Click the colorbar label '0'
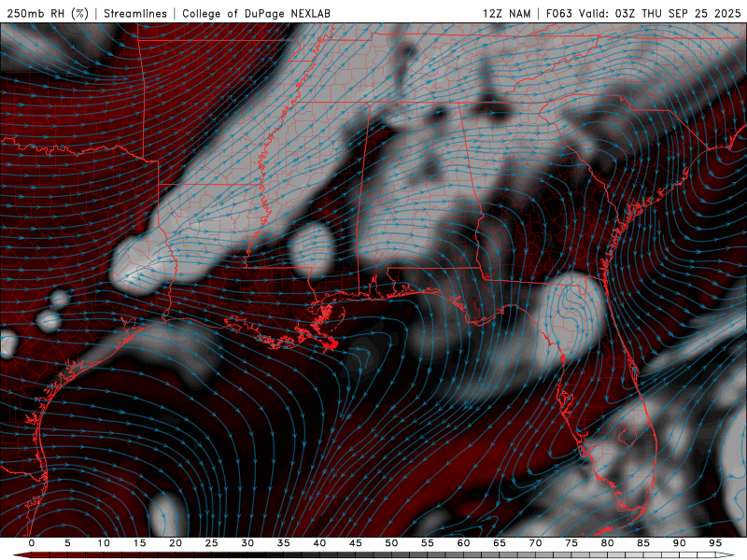 pos(32,543)
